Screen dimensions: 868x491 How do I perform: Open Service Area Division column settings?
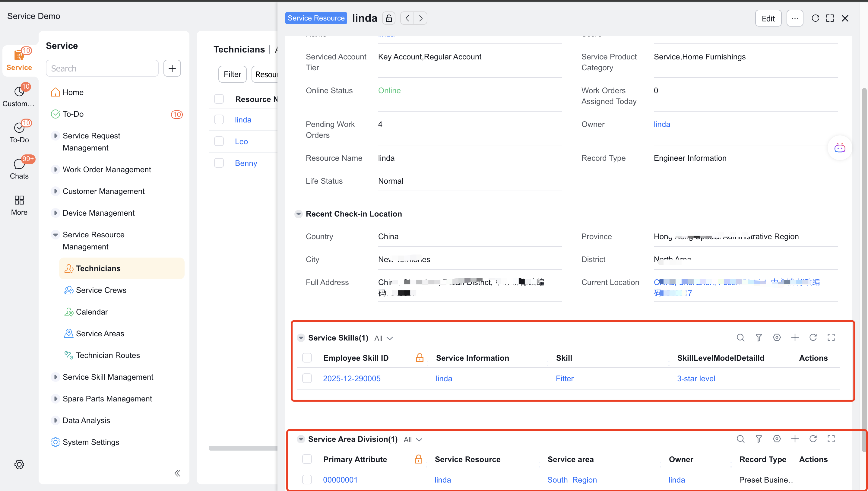click(x=777, y=439)
